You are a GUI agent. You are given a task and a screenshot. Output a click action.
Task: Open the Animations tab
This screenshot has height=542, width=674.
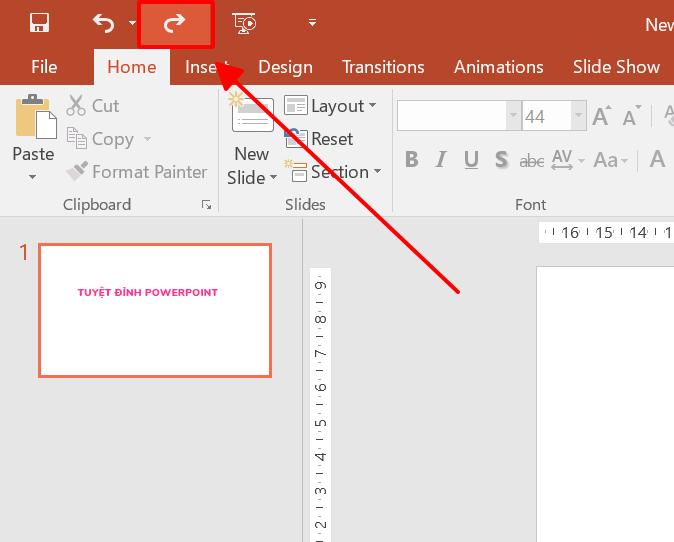coord(499,67)
